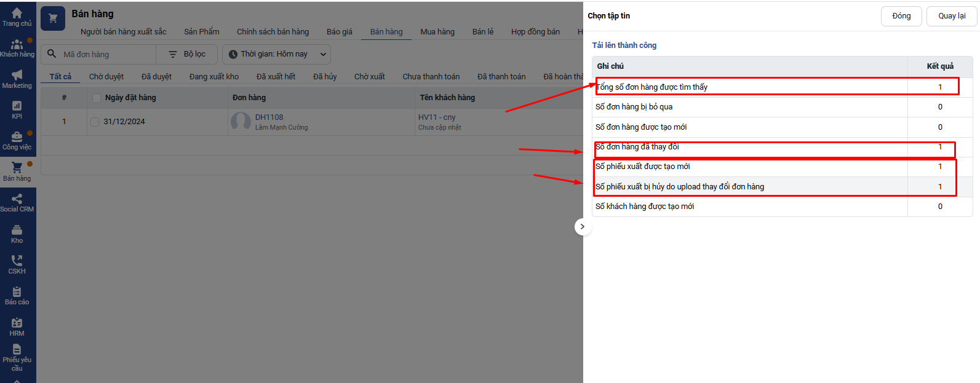Image resolution: width=980 pixels, height=383 pixels.
Task: Check the box for order dated 31/12/2024
Action: tap(95, 122)
